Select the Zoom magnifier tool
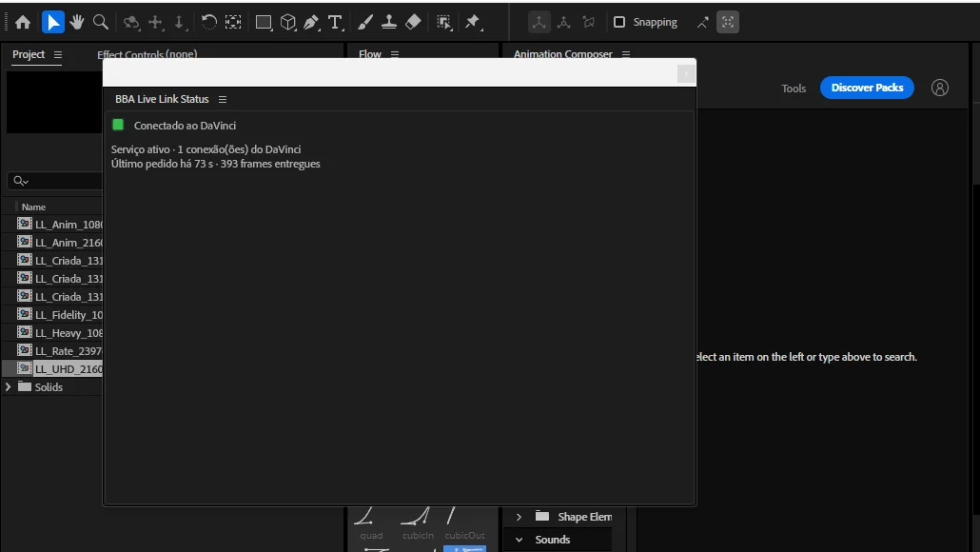 coord(101,23)
